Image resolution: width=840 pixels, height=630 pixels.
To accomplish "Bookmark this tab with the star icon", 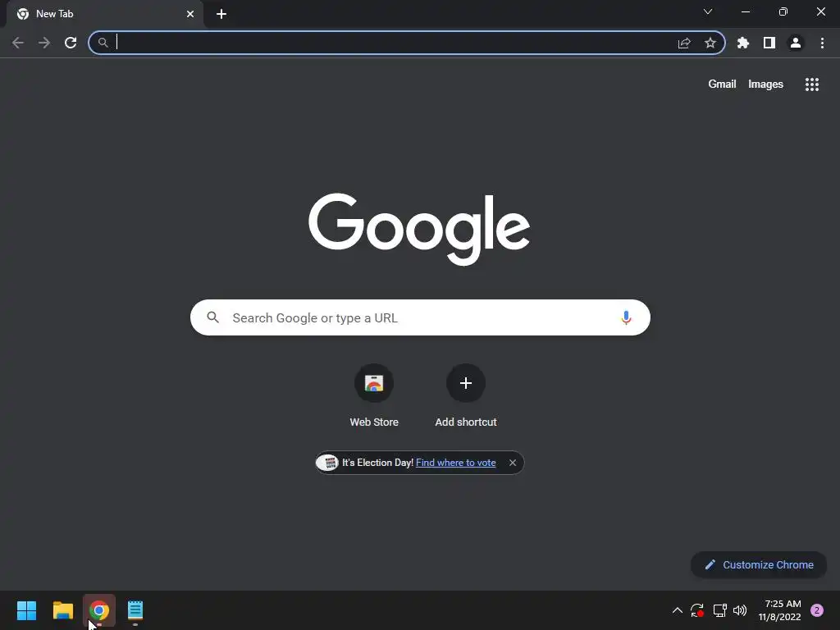I will pyautogui.click(x=710, y=43).
